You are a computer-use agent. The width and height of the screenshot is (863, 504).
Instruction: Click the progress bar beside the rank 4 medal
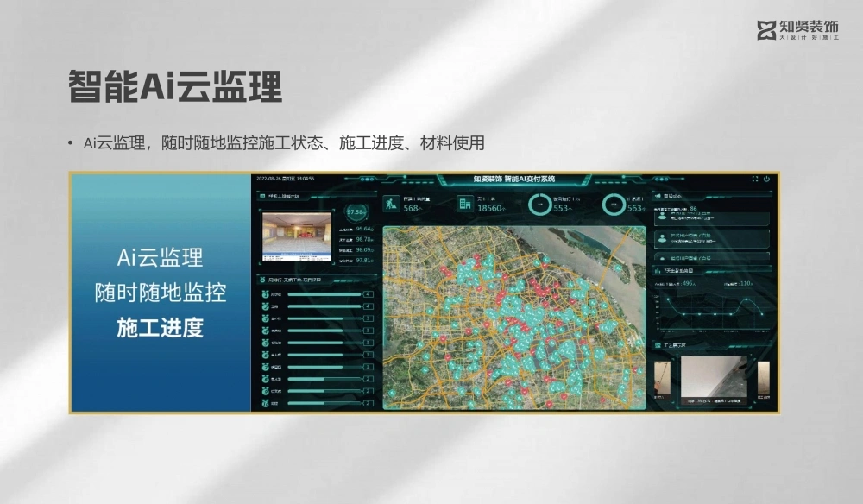324,331
